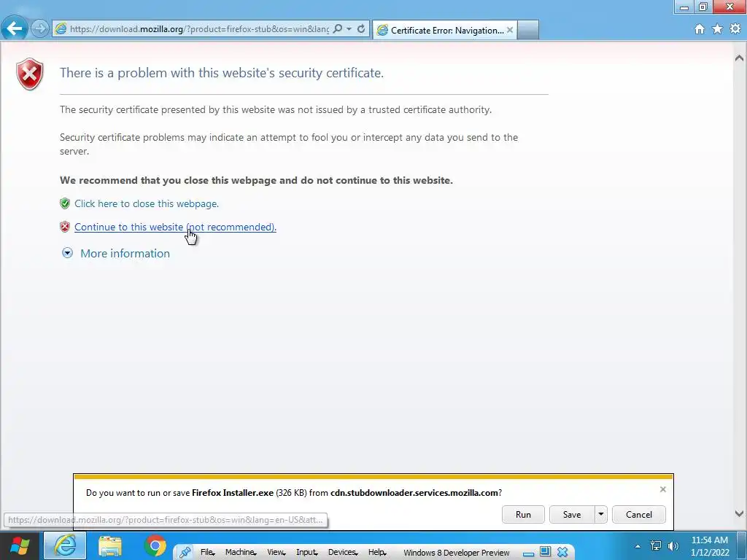Viewport: 747px width, 560px height.
Task: Click here to close this webpage link
Action: click(146, 204)
